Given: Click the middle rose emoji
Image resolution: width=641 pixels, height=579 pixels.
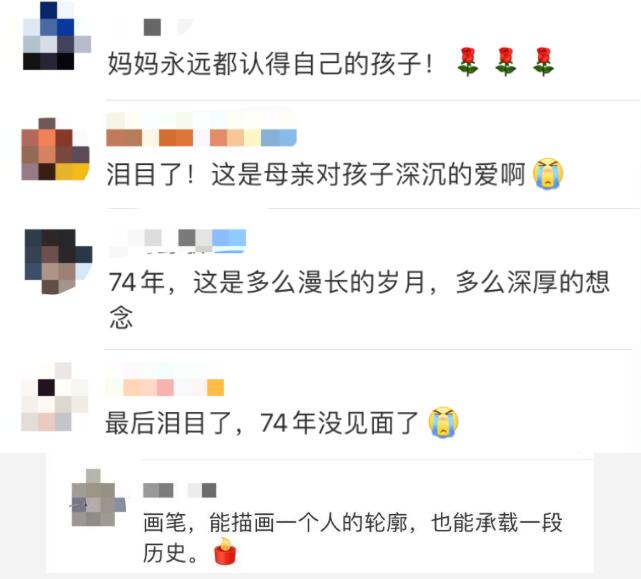Looking at the screenshot, I should [506, 62].
